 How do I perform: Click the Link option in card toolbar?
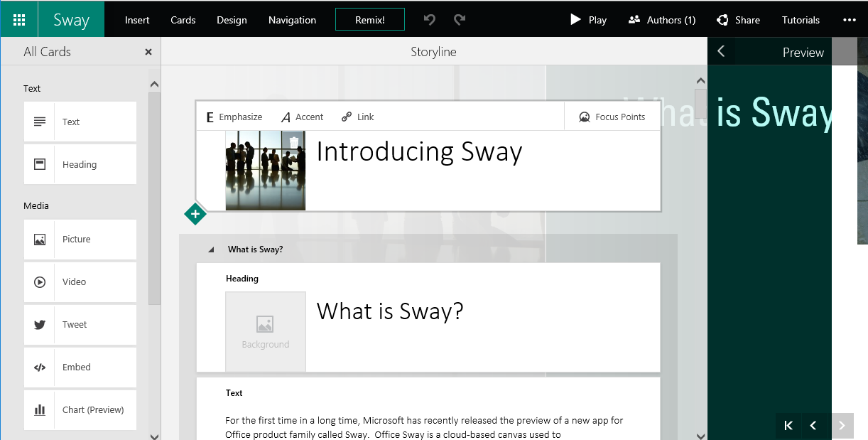coord(357,117)
